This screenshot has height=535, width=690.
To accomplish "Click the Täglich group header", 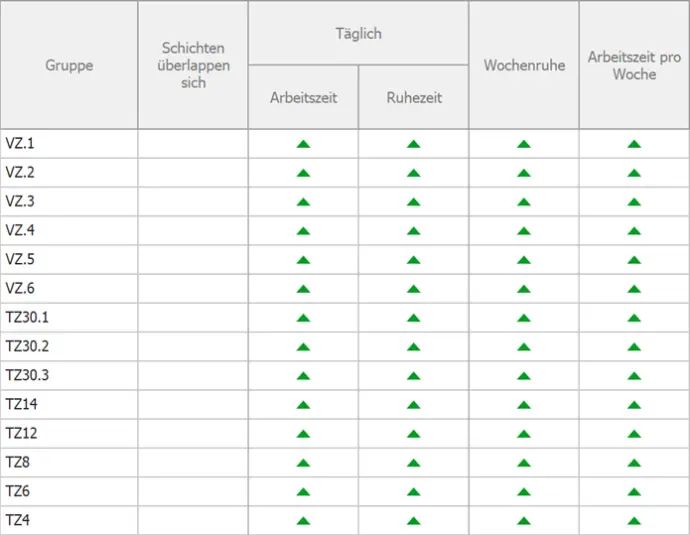I will point(358,33).
